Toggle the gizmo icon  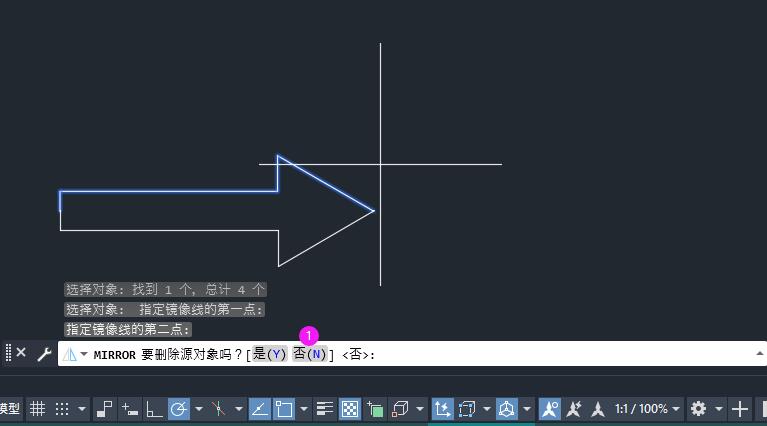[x=507, y=408]
